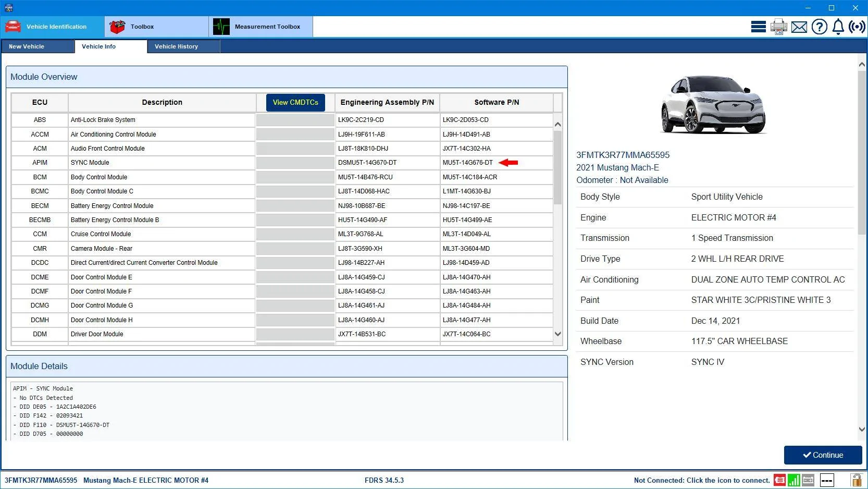Click the gray battery status icon
868x489 pixels.
point(808,480)
